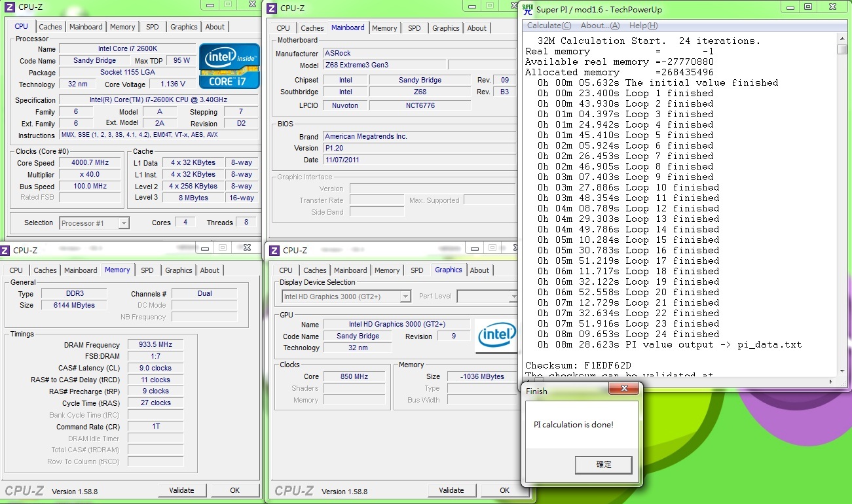The width and height of the screenshot is (852, 504).
Task: Click Validate in the Memory window
Action: click(x=182, y=490)
